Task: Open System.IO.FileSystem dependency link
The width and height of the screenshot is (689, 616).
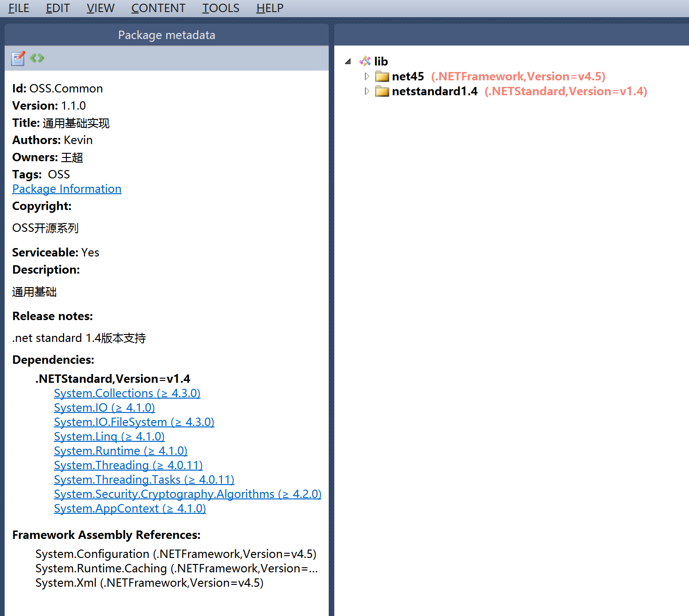Action: click(134, 422)
